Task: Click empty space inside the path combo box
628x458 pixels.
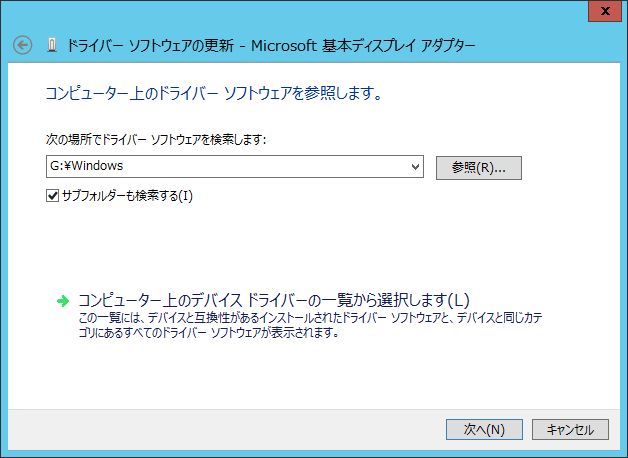Action: (x=264, y=167)
